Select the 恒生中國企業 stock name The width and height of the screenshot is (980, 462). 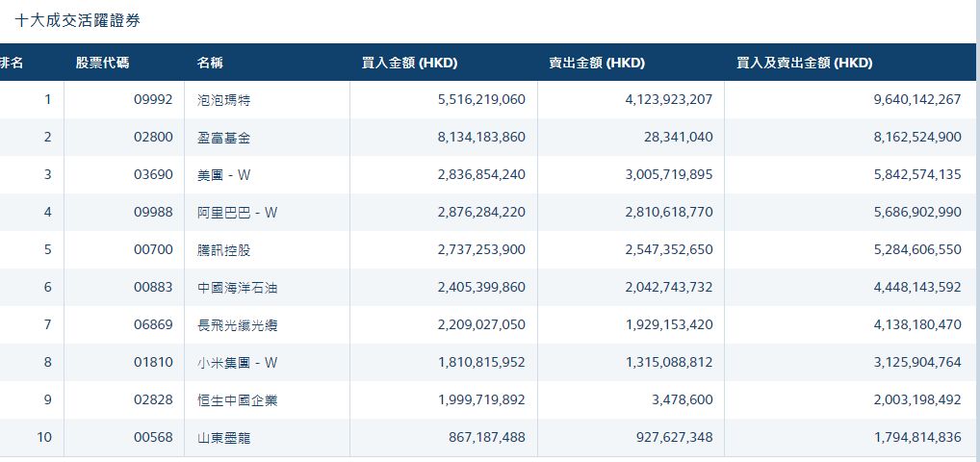(x=237, y=400)
